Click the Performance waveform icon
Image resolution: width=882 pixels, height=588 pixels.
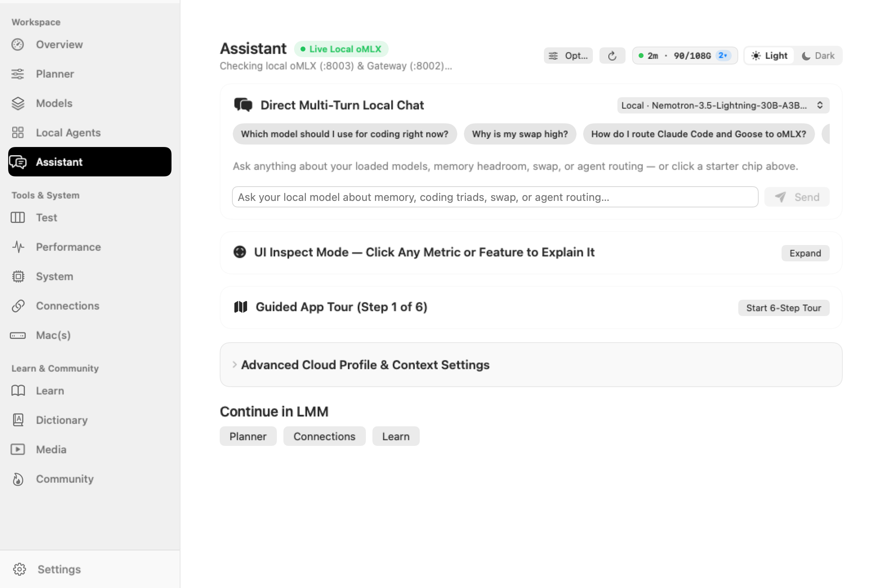coord(18,247)
